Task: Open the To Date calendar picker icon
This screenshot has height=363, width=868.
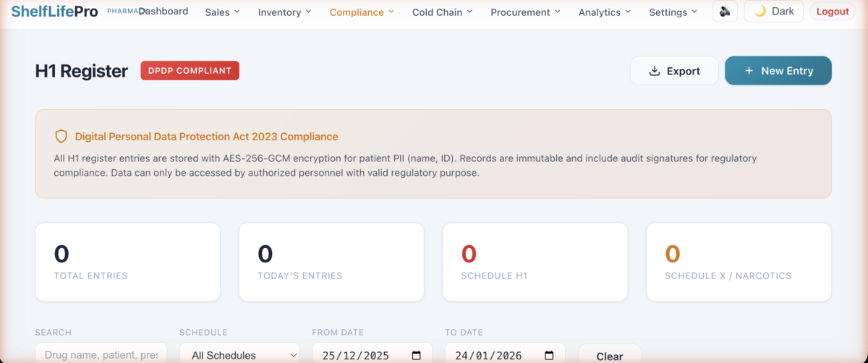Action: pos(549,356)
